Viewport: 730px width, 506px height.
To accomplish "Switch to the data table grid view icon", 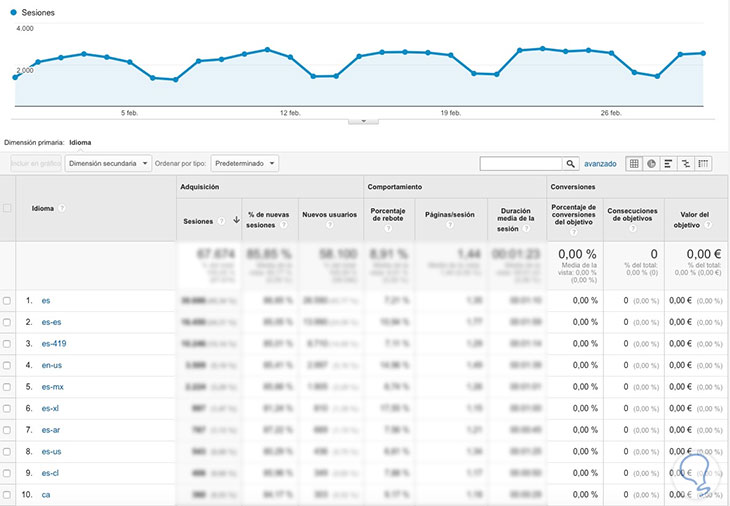I will tap(634, 163).
